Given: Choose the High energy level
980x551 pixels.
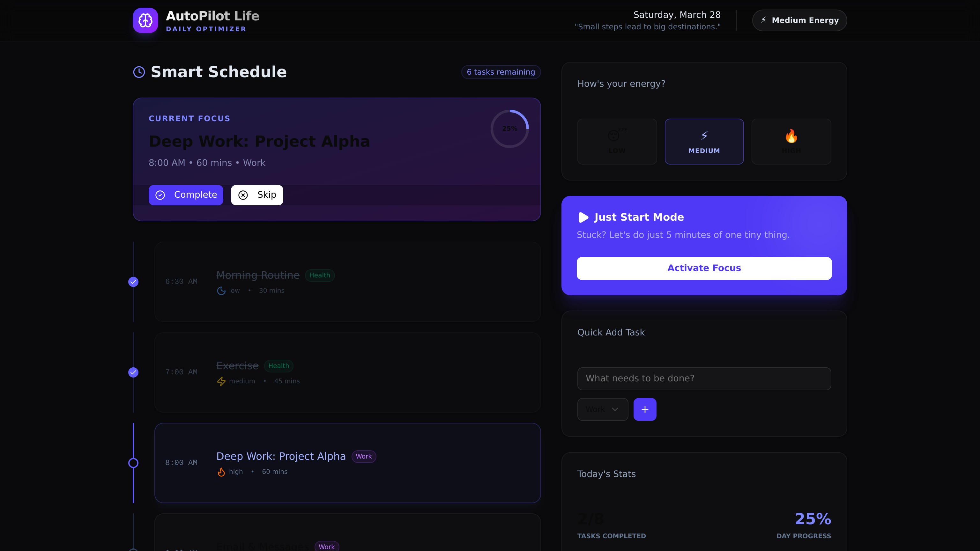Looking at the screenshot, I should click(791, 142).
